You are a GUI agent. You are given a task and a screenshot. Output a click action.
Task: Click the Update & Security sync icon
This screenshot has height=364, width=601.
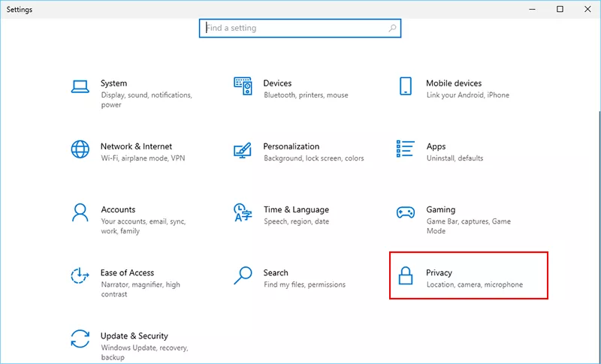tap(80, 338)
